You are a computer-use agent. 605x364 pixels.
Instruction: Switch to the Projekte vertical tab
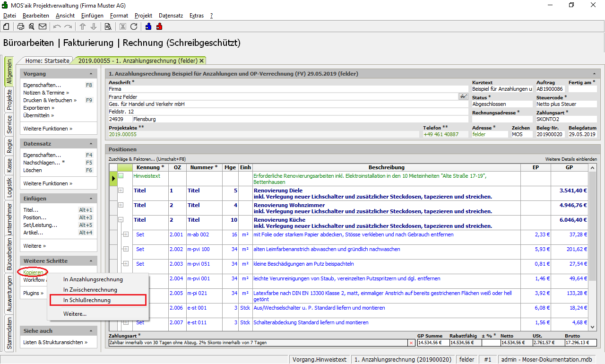point(9,100)
